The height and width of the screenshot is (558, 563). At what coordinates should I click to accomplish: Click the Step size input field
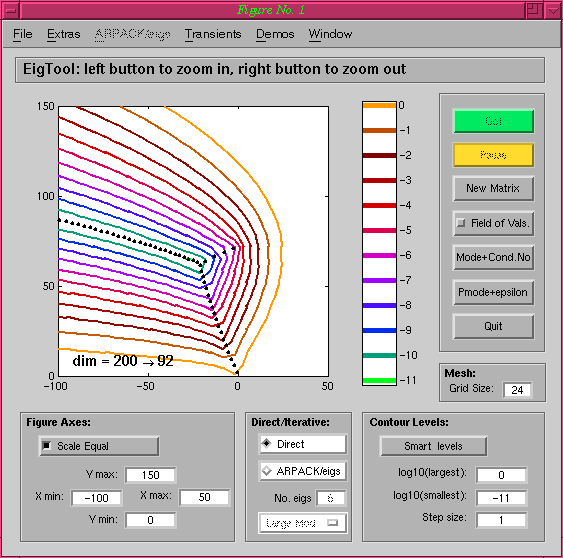[502, 520]
